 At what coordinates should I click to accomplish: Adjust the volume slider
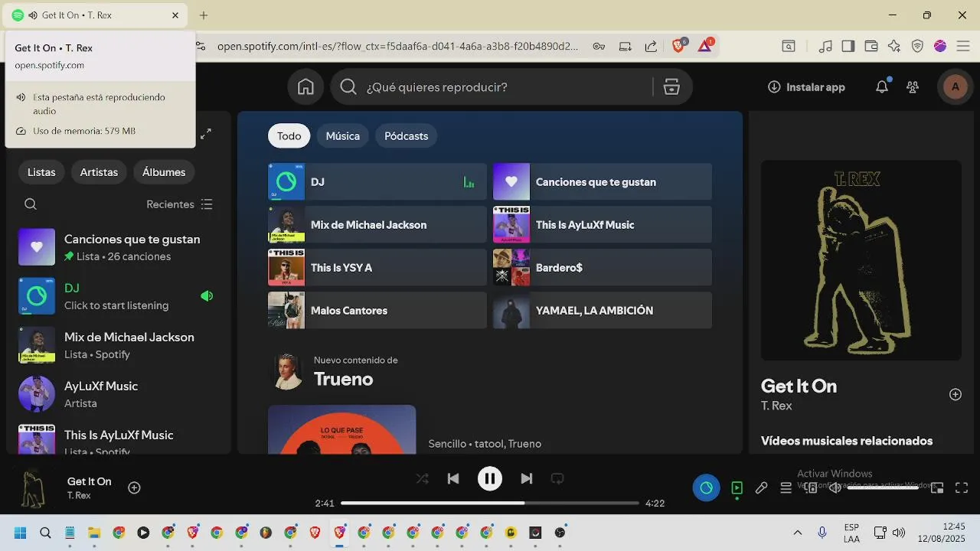(883, 487)
